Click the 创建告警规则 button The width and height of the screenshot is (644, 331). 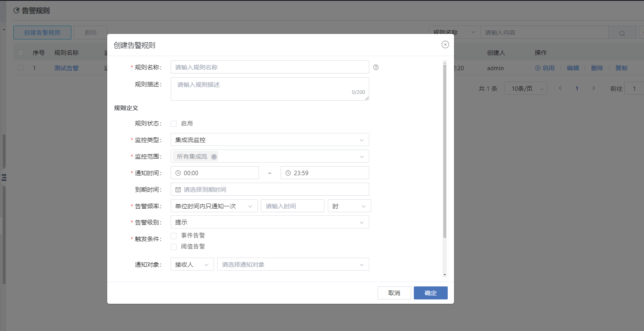(x=42, y=33)
